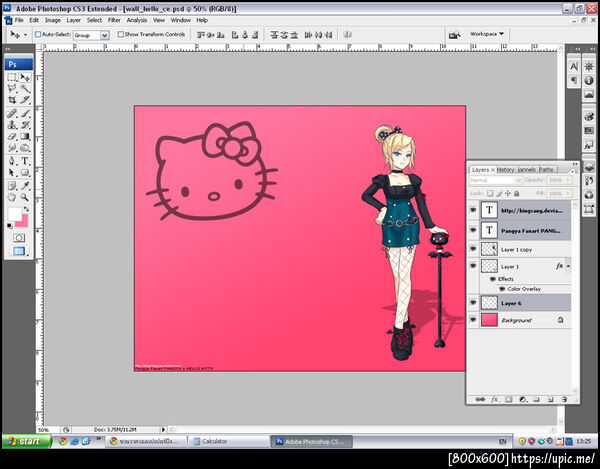Hide Layer 6 with eye icon

click(473, 303)
